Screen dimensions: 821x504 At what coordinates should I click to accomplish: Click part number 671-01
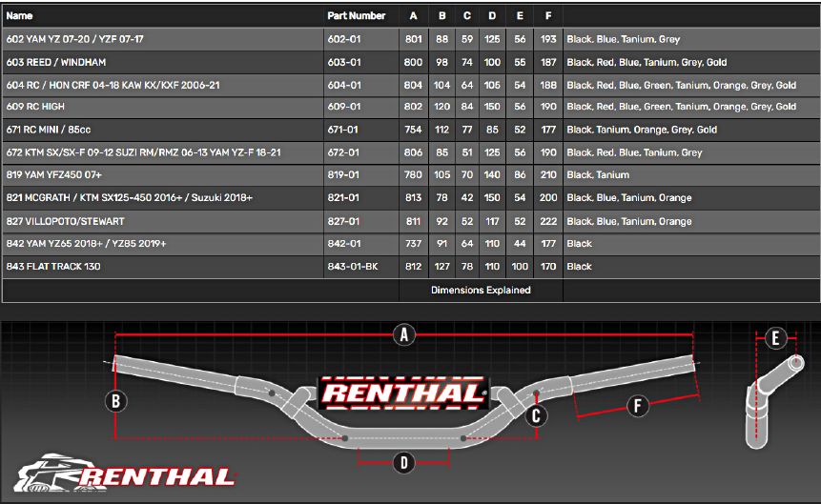(343, 130)
